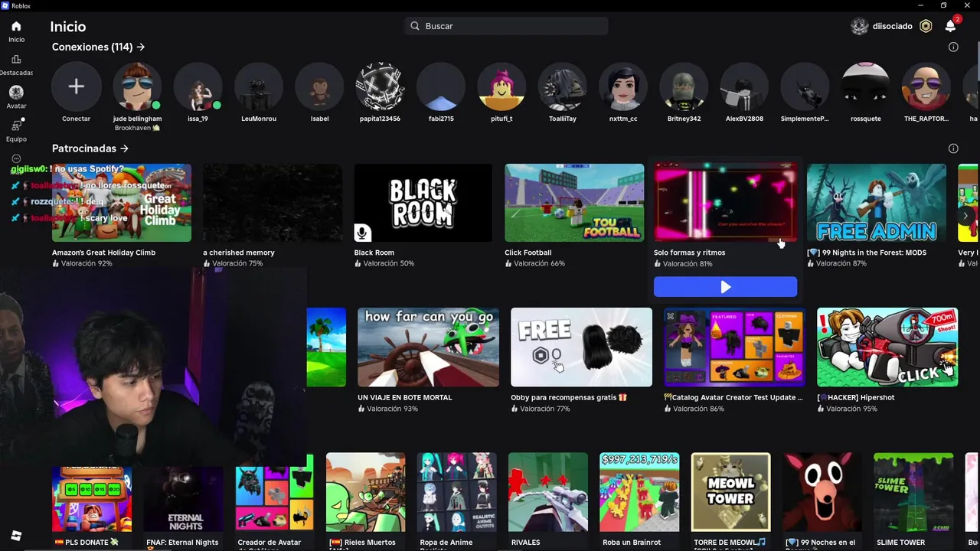Open ToalliiTay's avatar
This screenshot has width=980, height=551.
tap(563, 86)
